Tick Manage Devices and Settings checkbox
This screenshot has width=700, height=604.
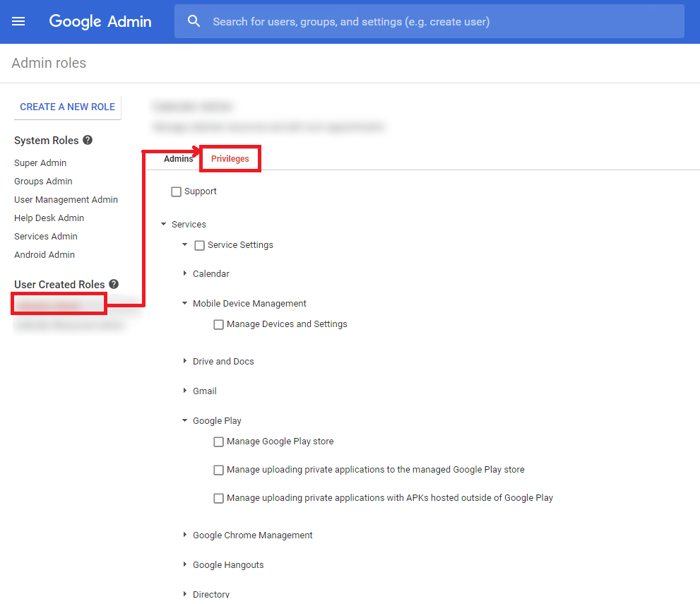click(x=219, y=324)
